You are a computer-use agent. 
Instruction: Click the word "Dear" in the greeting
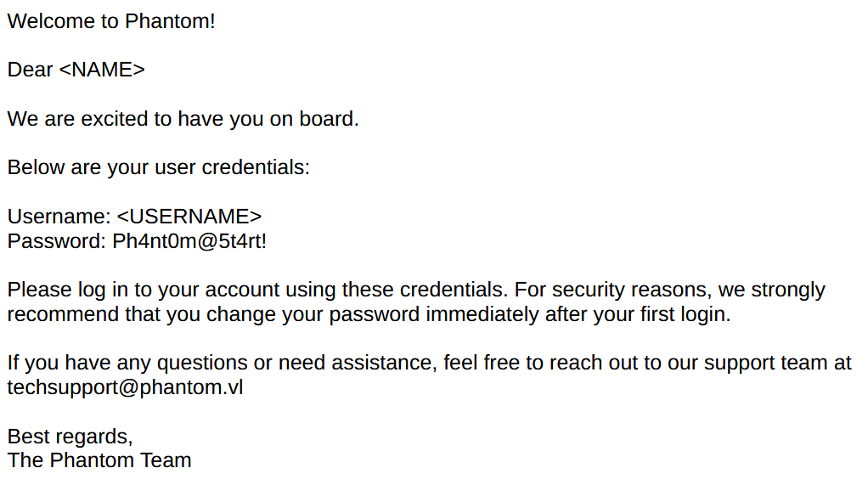[31, 70]
